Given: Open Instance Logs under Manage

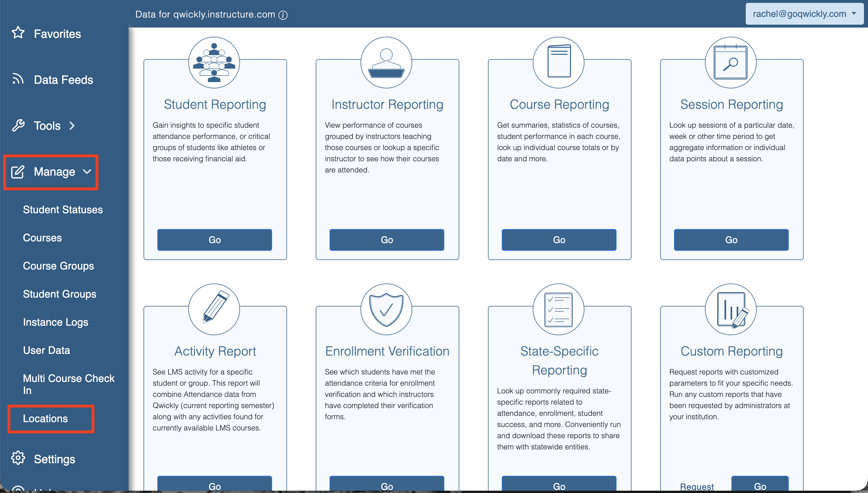Looking at the screenshot, I should click(55, 322).
